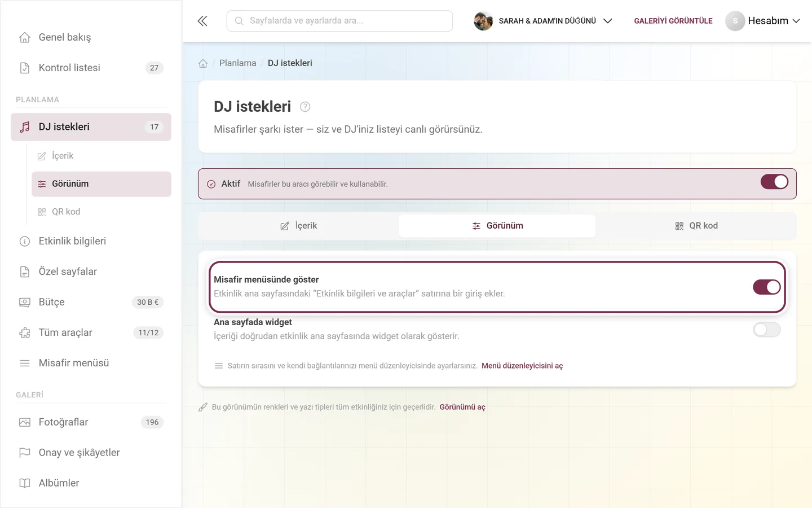
Task: Click the 17 badge on DJ istekleri
Action: [x=154, y=127]
